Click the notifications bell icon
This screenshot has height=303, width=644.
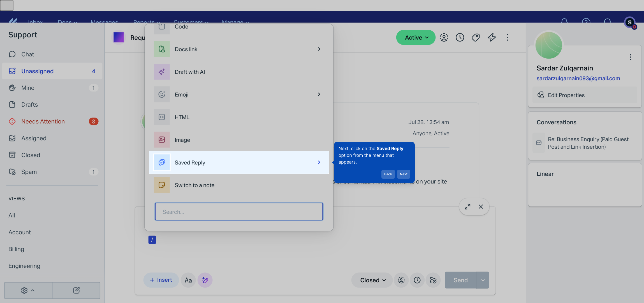(564, 22)
